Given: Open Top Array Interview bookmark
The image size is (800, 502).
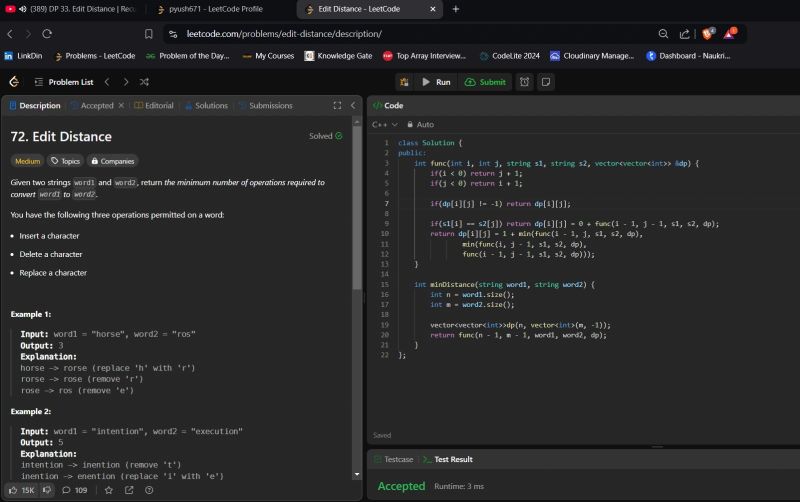Looking at the screenshot, I should click(424, 56).
